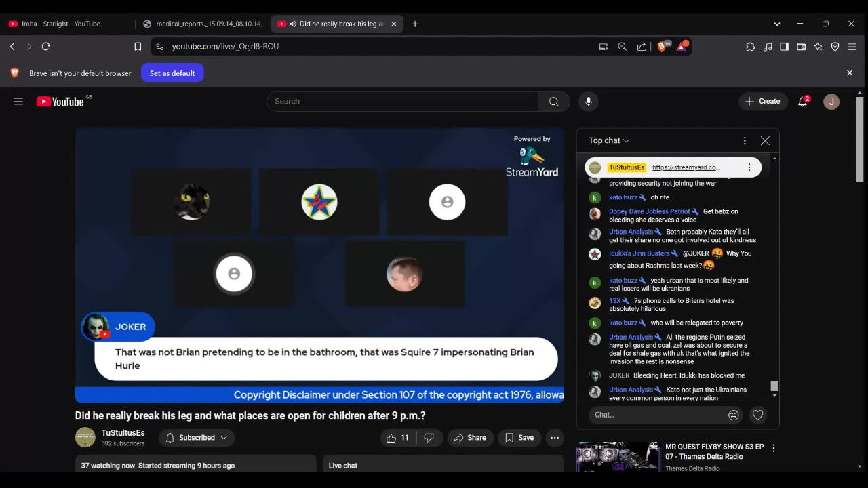Dislike the video
This screenshot has width=868, height=488.
coord(429,438)
